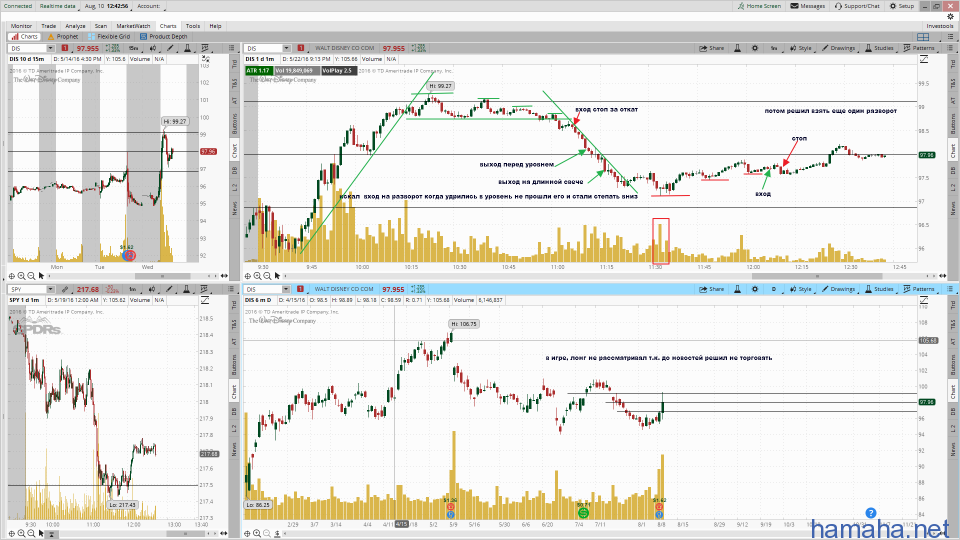Image resolution: width=960 pixels, height=540 pixels.
Task: Expand DIS symbol dropdown in bottom-right chart
Action: [286, 290]
